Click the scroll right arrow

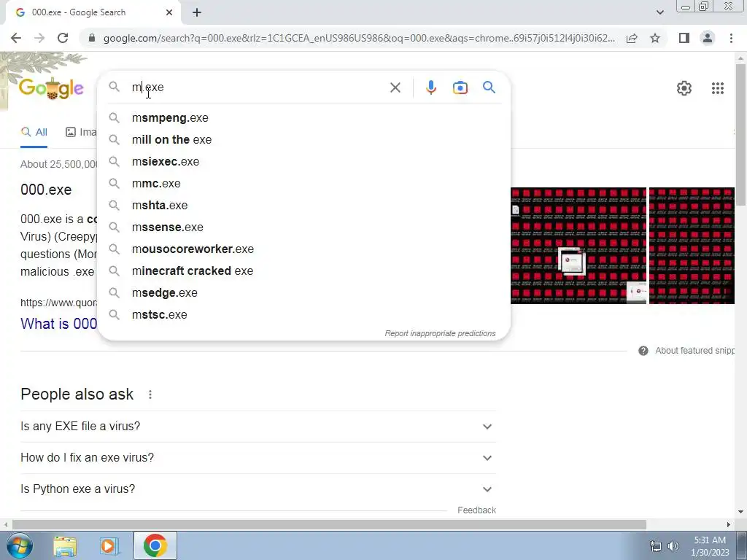[x=729, y=524]
